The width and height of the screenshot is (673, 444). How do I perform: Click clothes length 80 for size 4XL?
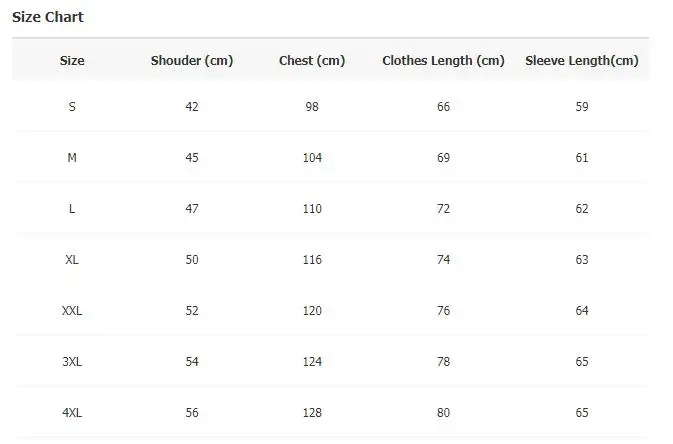pyautogui.click(x=443, y=413)
